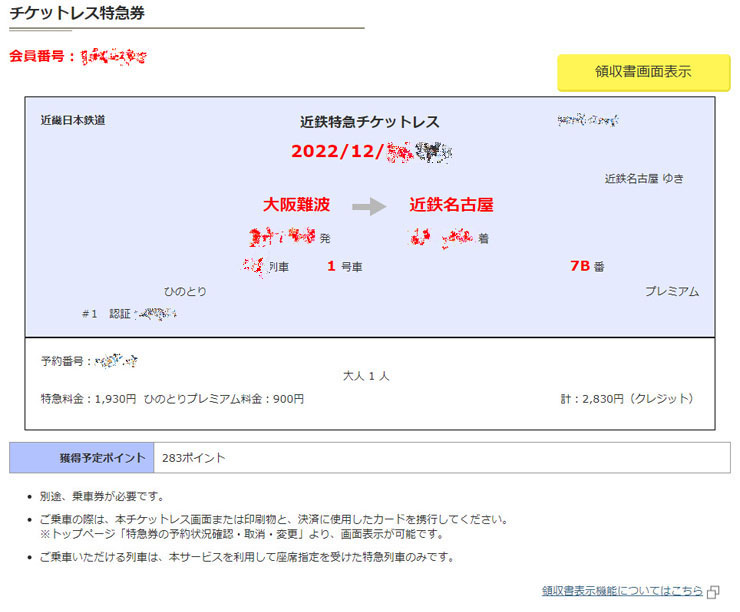Select the 1 号車 car number

coord(345,267)
